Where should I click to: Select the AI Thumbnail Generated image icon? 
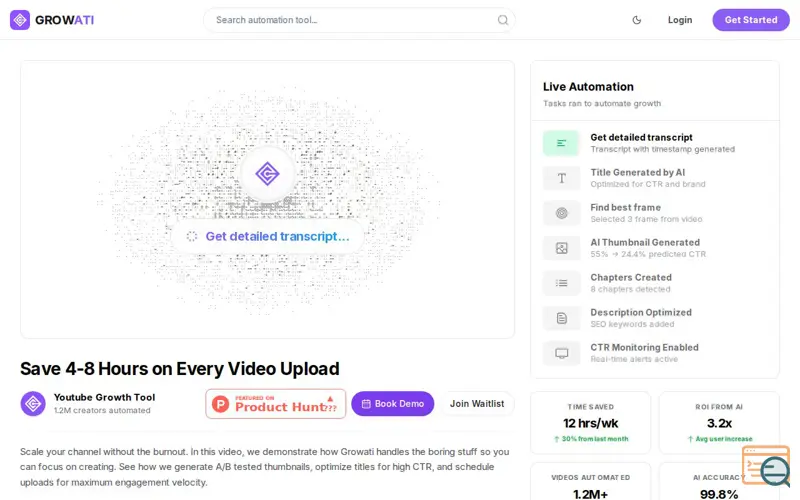pyautogui.click(x=561, y=248)
